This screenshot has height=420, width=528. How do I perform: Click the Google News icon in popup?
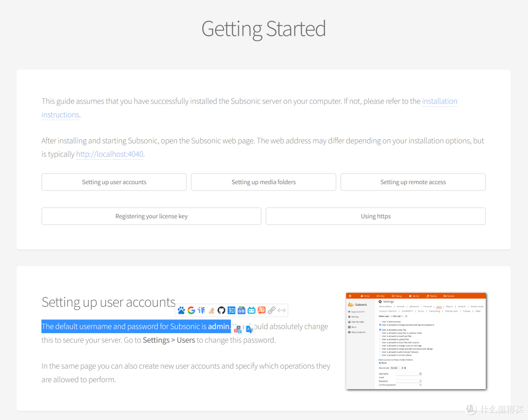[242, 310]
